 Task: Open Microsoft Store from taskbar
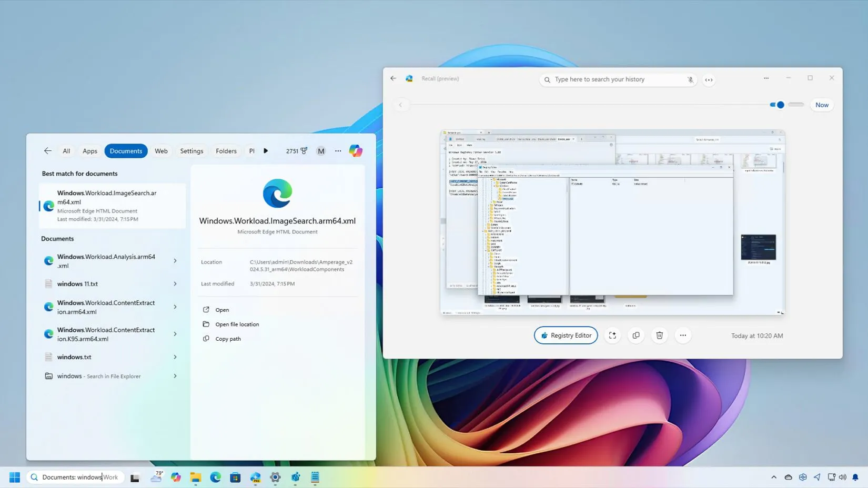coord(235,477)
